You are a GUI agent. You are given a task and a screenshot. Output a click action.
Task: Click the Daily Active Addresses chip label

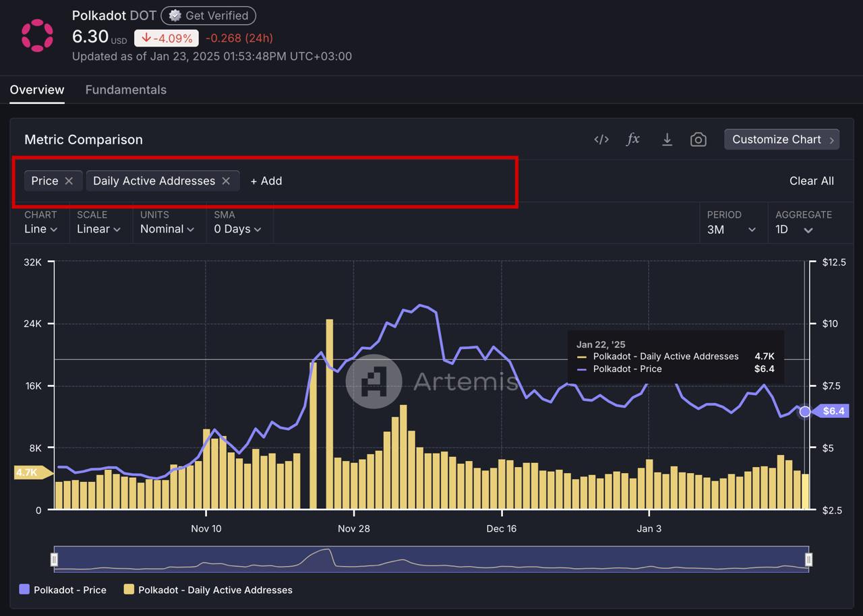[x=154, y=181]
